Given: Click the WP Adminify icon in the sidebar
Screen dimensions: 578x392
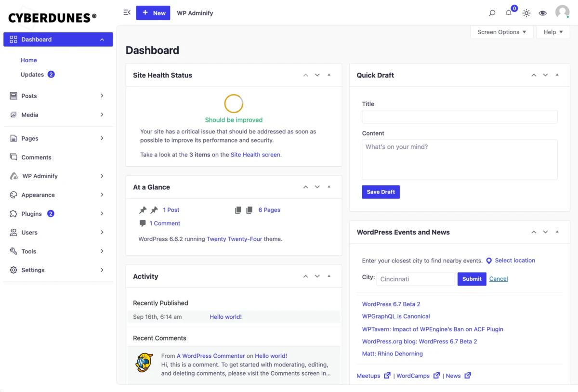Looking at the screenshot, I should (14, 176).
